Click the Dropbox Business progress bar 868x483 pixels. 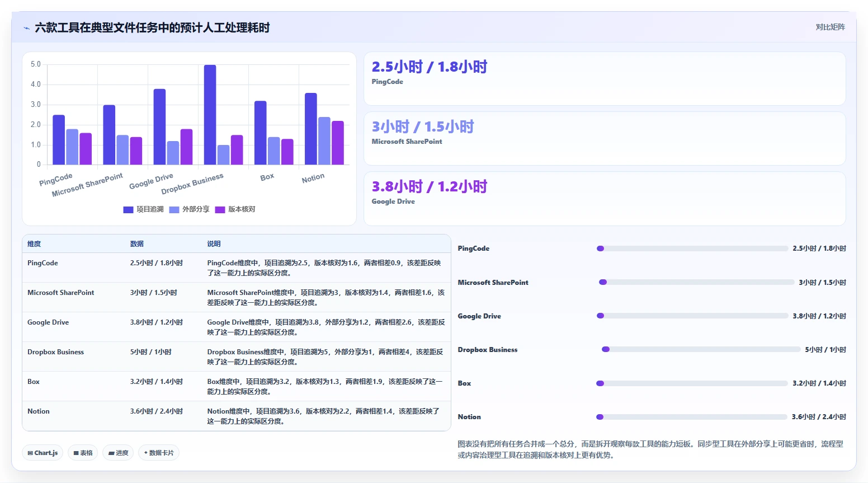tap(701, 349)
